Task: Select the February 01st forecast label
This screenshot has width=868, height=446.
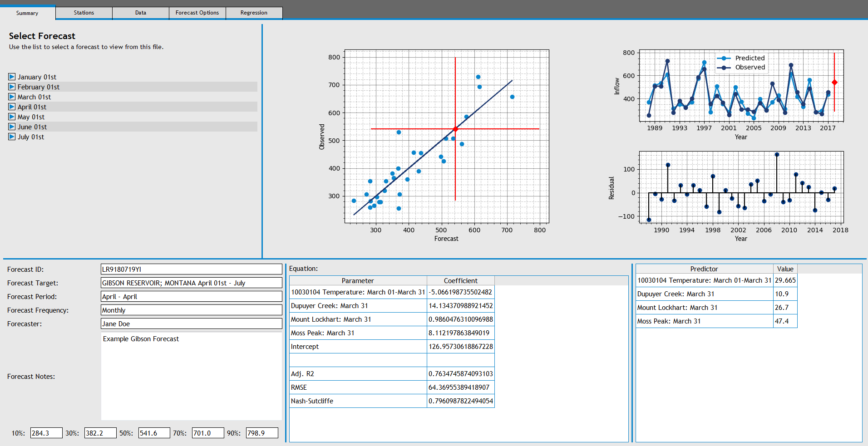Action: (x=39, y=87)
